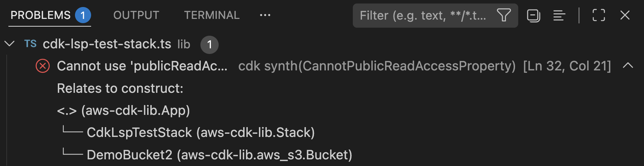Click the problems count badge 1
The height and width of the screenshot is (166, 644).
[83, 15]
